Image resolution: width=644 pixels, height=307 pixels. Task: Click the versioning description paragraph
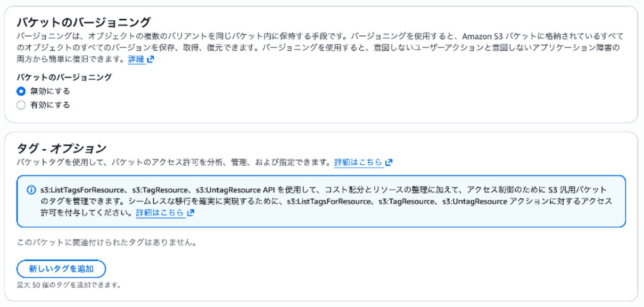319,48
